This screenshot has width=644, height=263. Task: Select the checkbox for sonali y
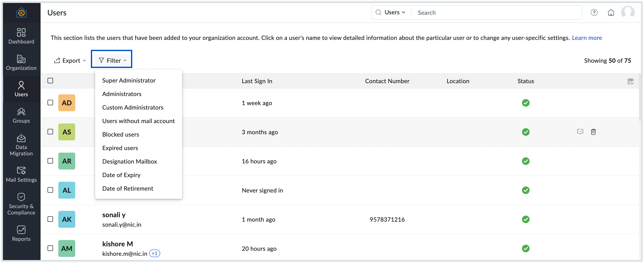(50, 219)
